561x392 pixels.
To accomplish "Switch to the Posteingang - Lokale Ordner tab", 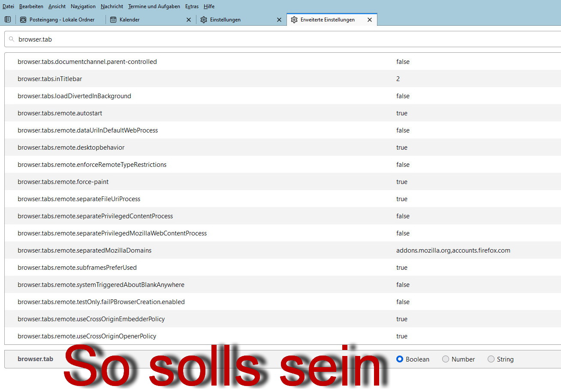I will (x=60, y=19).
